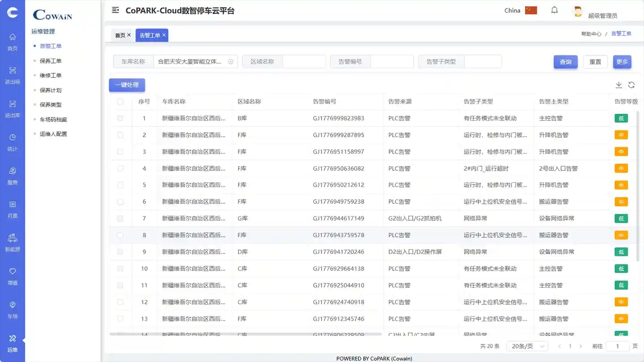This screenshot has height=362, width=644.
Task: Check the row 8 checkbox
Action: tap(120, 235)
